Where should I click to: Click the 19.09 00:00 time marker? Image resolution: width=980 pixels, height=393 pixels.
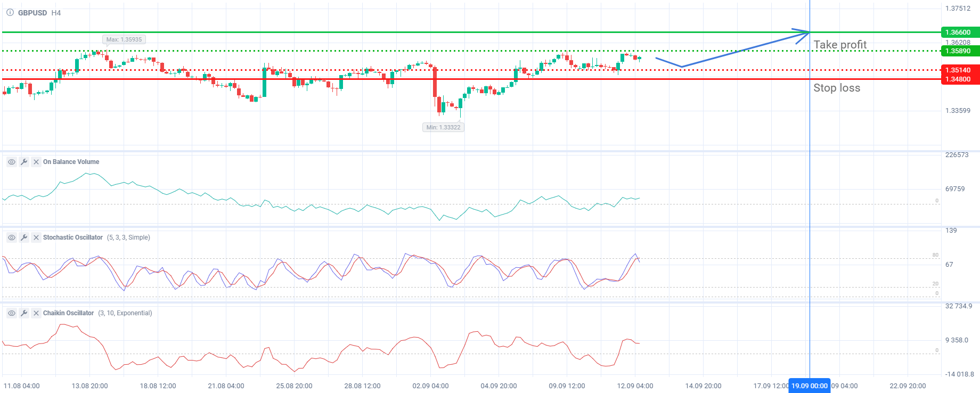[x=809, y=386]
